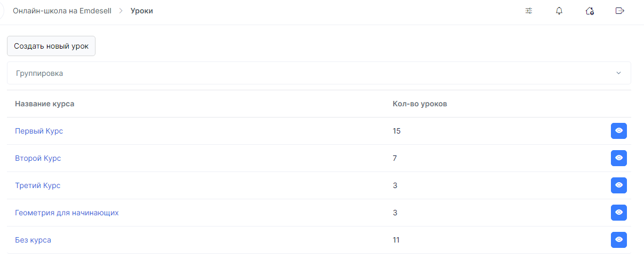
Task: Open the Второй Курс link
Action: [38, 158]
